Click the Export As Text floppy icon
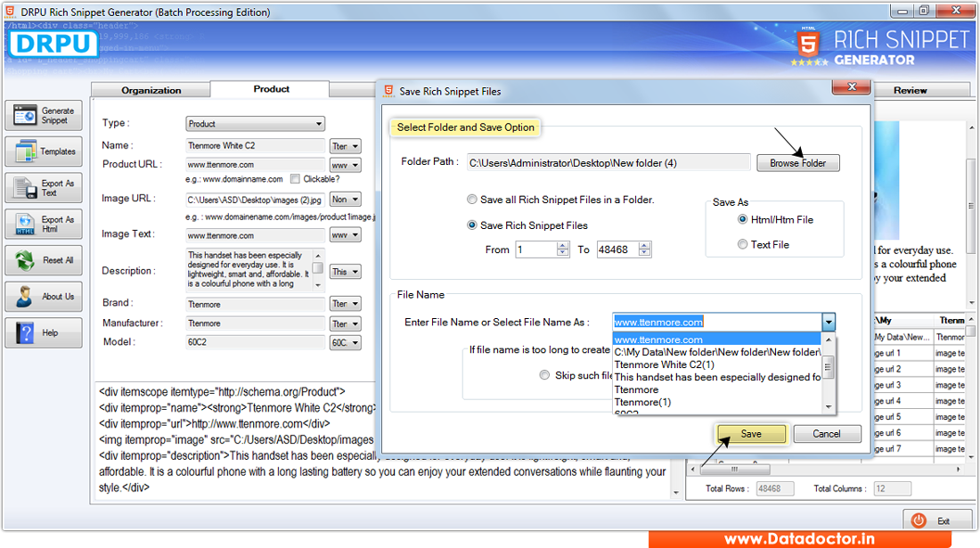The image size is (980, 548). coord(26,188)
